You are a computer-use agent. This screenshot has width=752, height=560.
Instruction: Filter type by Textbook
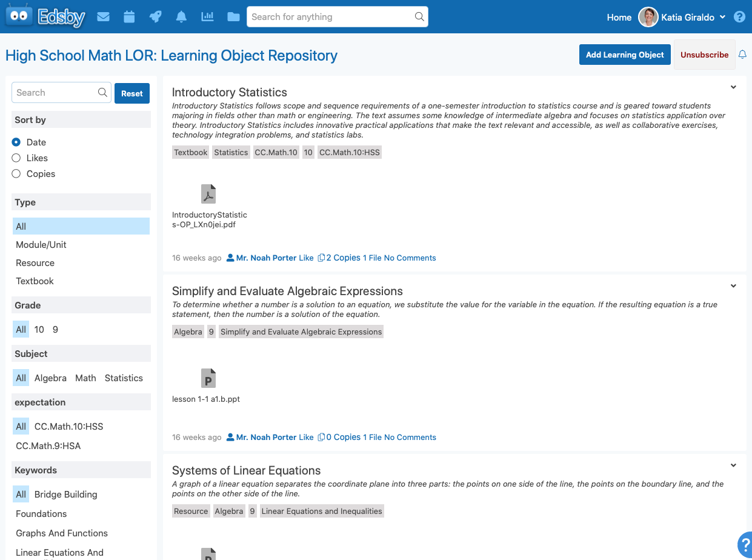(x=35, y=281)
